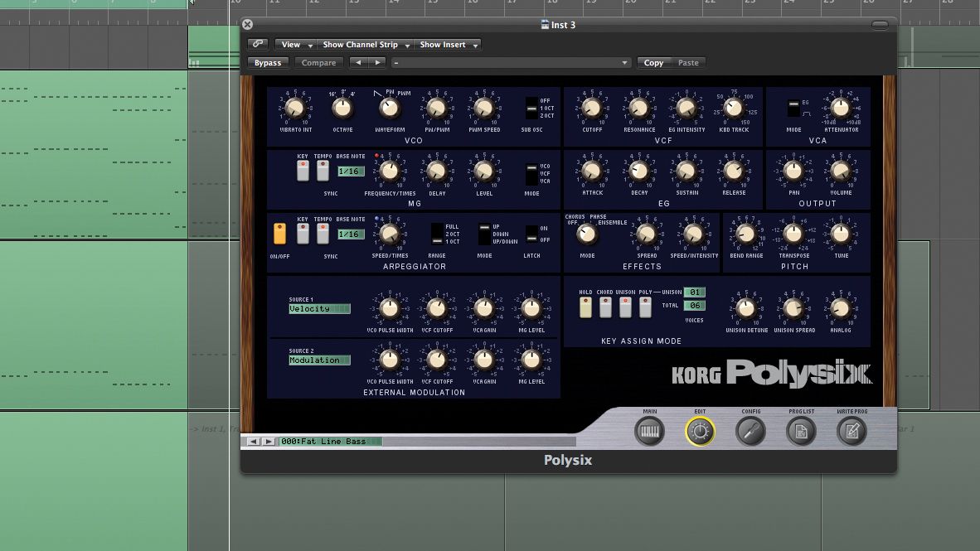Go to next plugin setting arrow
Screen dimensions: 980x551
tap(377, 62)
